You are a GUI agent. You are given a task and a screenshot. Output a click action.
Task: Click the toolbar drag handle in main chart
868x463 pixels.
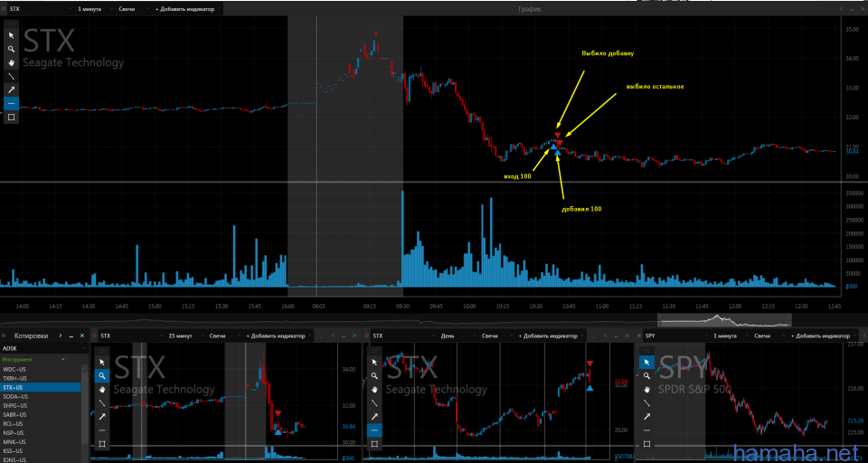[x=11, y=24]
